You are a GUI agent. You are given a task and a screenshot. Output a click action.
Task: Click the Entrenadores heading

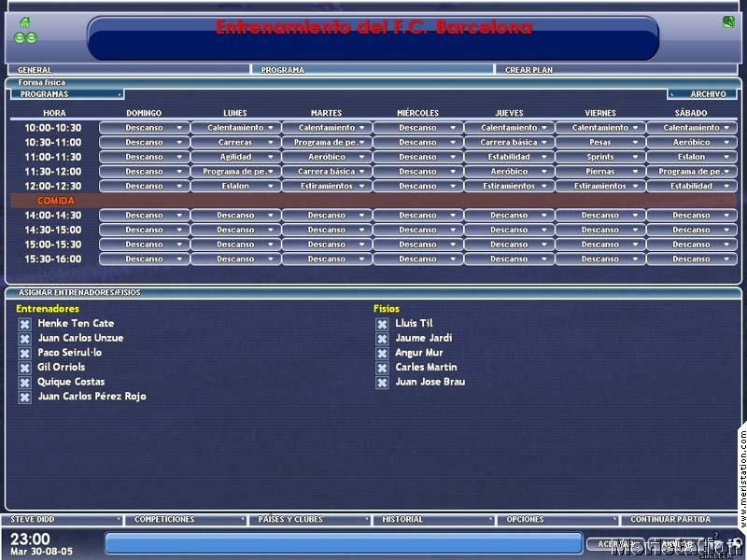pyautogui.click(x=48, y=309)
